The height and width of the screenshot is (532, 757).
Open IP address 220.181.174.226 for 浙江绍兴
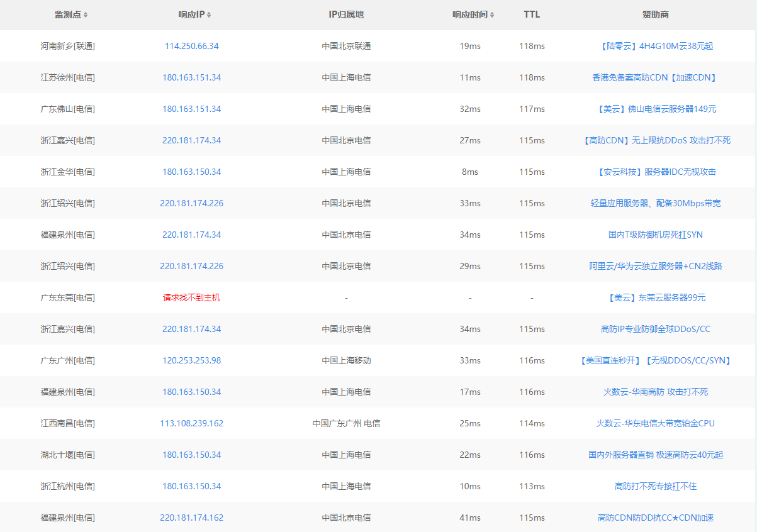191,203
